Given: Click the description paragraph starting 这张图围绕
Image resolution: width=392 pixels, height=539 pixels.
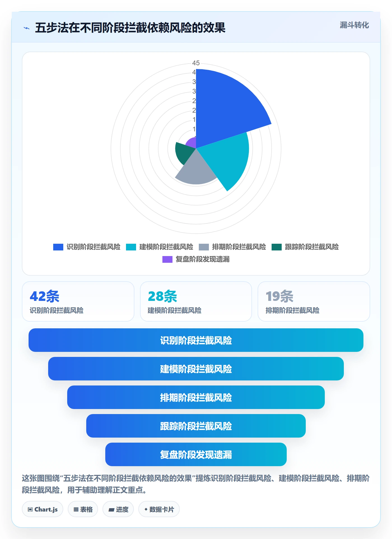Looking at the screenshot, I should (x=196, y=484).
